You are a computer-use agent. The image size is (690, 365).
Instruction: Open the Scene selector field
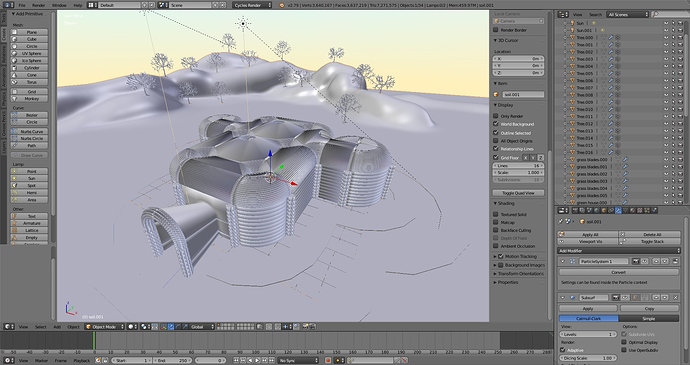point(190,5)
